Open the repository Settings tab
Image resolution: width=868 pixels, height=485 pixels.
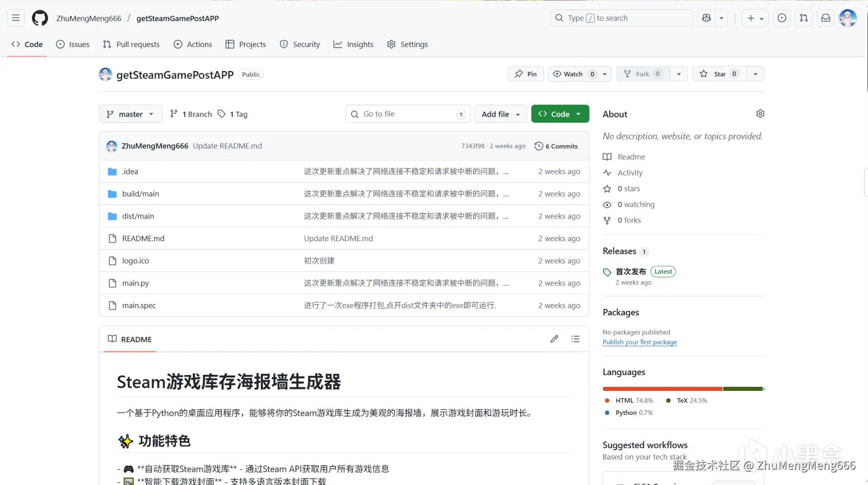[x=407, y=44]
